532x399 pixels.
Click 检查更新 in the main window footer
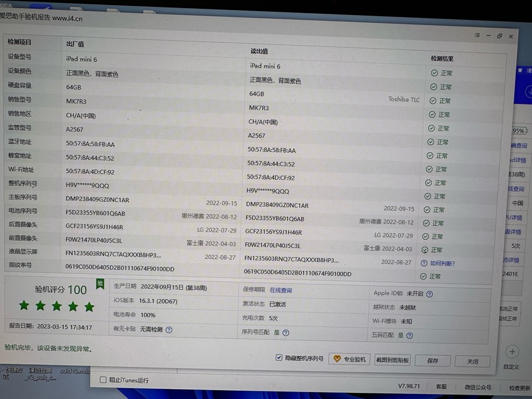click(519, 388)
